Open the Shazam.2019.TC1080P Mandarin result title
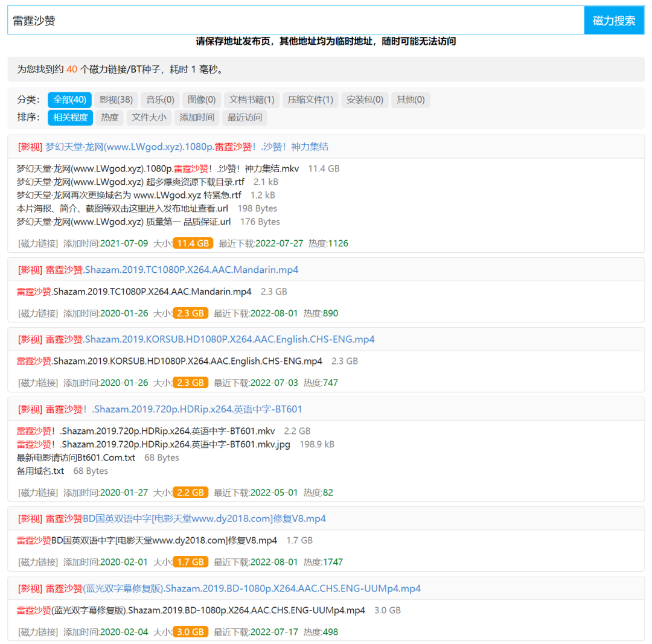 (171, 270)
